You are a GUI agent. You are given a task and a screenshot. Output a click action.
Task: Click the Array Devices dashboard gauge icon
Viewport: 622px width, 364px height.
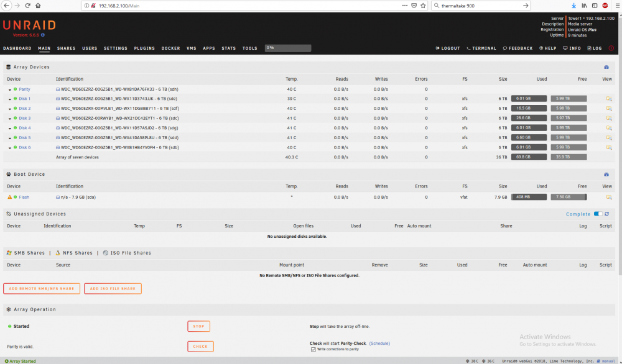(606, 67)
